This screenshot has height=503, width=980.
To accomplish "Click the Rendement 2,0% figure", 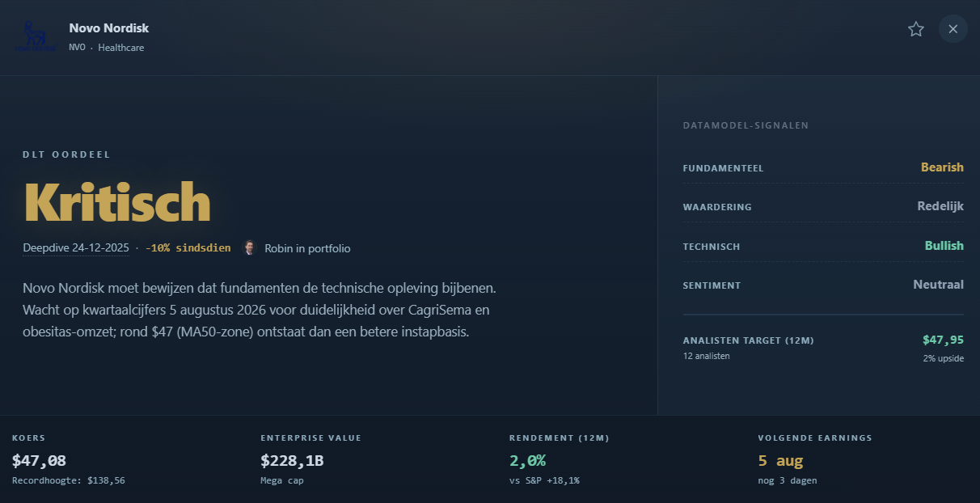I will (x=527, y=461).
